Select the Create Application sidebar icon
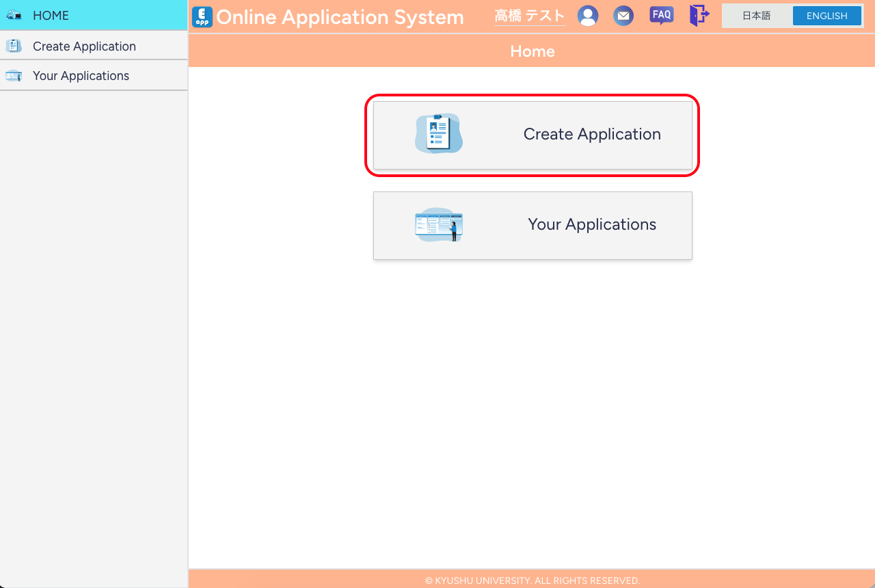 [x=14, y=45]
